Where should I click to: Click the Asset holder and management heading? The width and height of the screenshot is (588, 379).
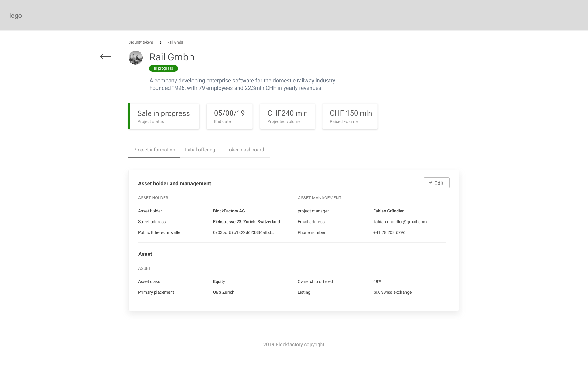[175, 183]
